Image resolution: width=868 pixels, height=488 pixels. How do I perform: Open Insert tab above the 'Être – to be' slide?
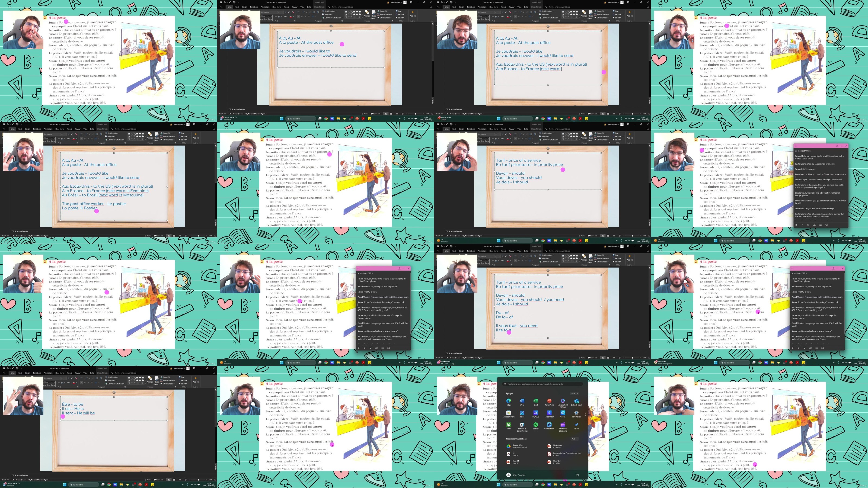click(20, 373)
